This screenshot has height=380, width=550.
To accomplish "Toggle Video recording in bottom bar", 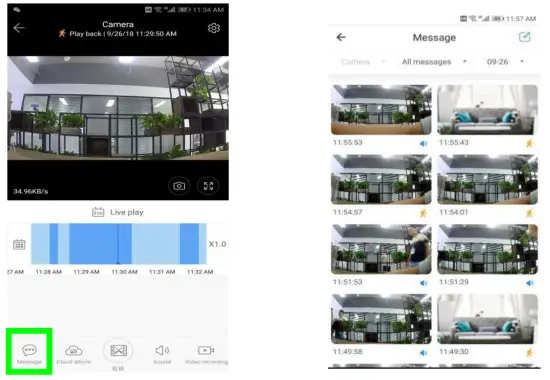I will pos(206,354).
